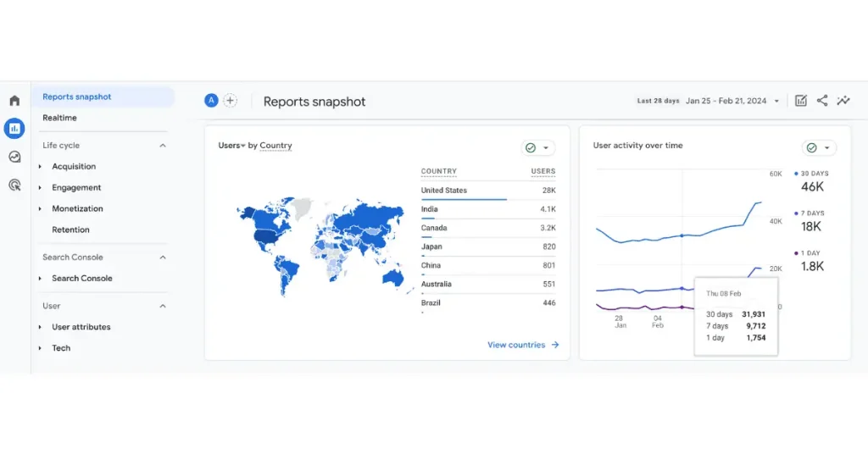Open the Insights sparkline icon
The image size is (868, 454).
pyautogui.click(x=843, y=101)
